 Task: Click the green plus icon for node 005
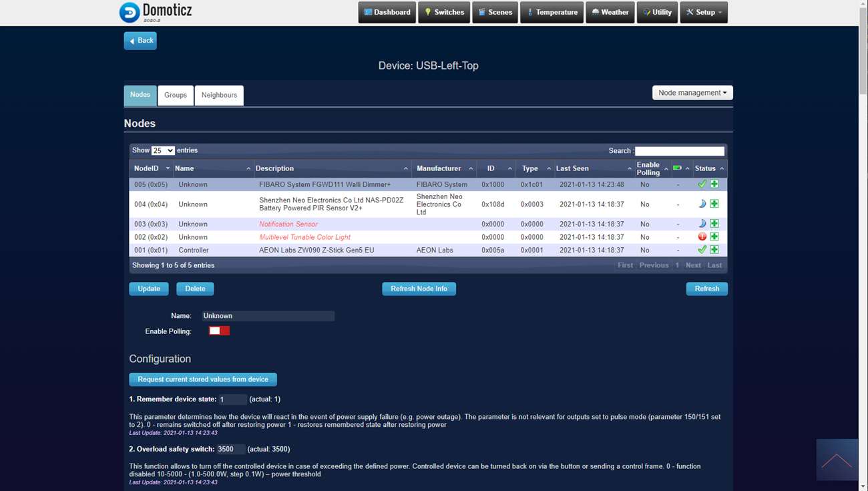coord(714,184)
